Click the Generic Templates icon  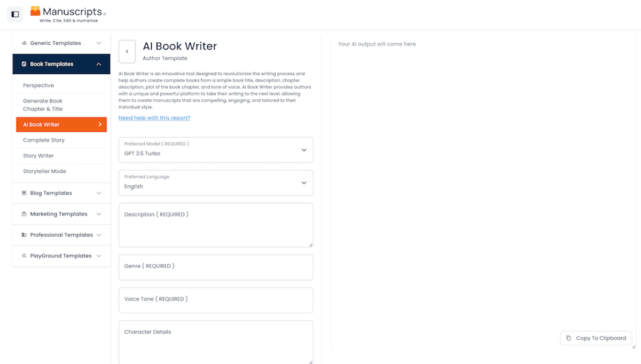click(24, 43)
